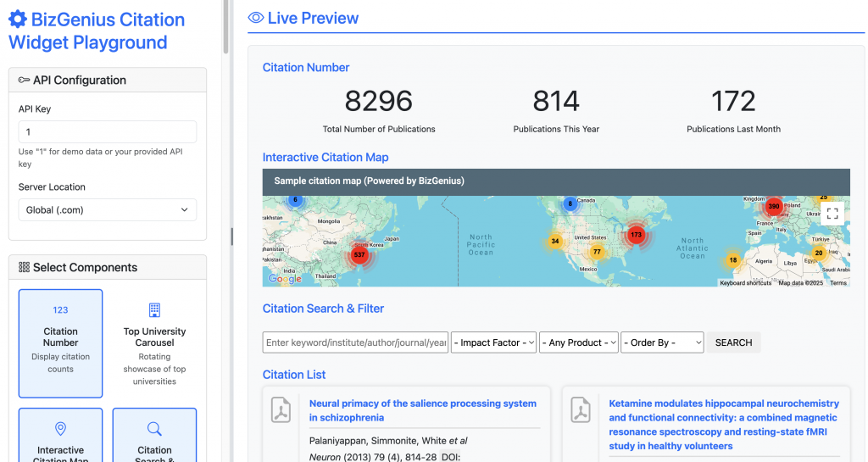
Task: Click the 6 cluster marker above Mongolia
Action: tap(296, 200)
